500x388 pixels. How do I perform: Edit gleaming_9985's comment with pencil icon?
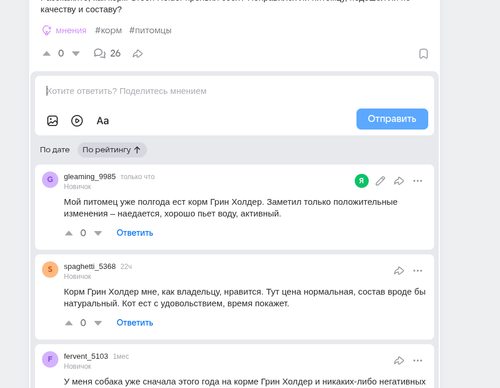click(380, 181)
